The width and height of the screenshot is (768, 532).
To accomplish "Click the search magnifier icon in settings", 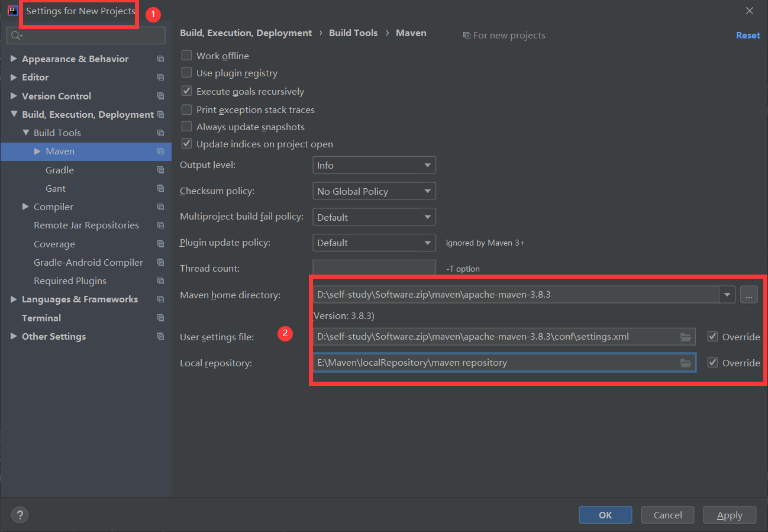I will 16,36.
